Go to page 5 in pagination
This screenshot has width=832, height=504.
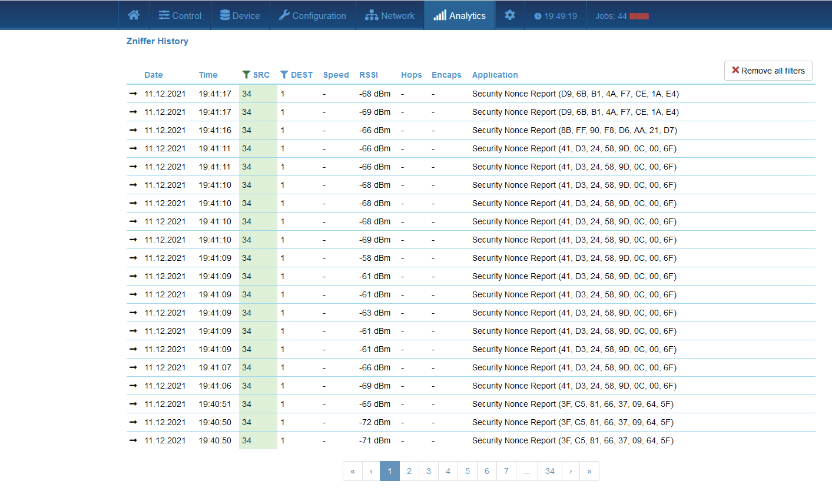click(x=468, y=471)
